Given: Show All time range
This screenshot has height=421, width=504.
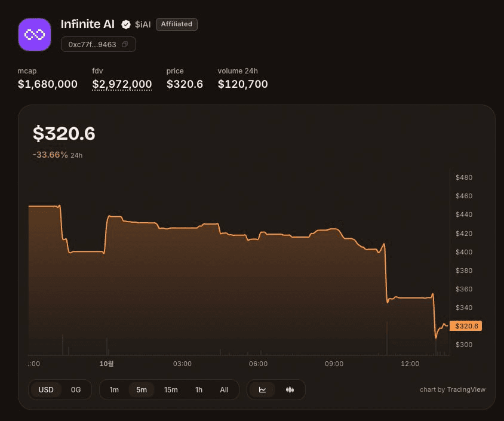Looking at the screenshot, I should point(225,390).
